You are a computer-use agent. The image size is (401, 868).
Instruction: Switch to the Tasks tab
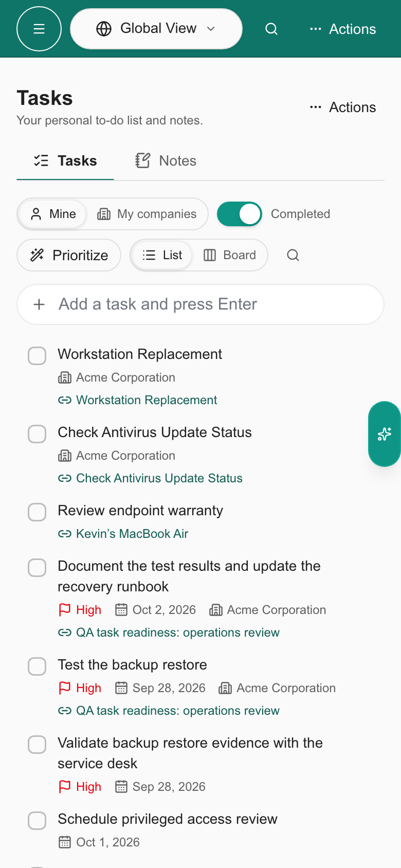point(65,161)
